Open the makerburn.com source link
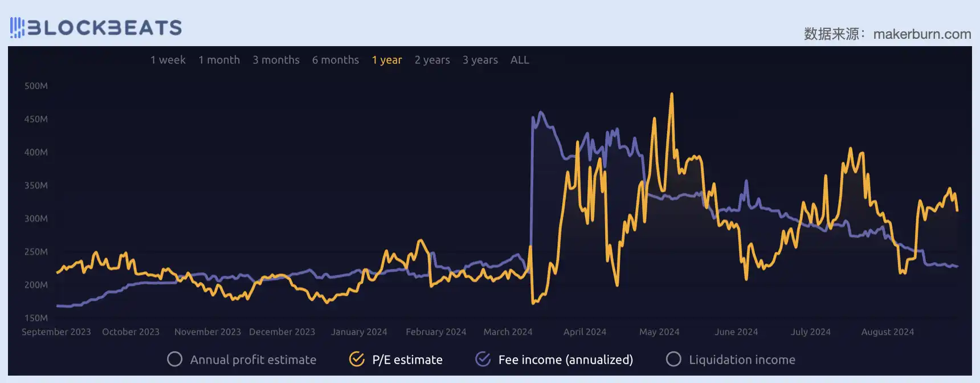Viewport: 980px width, 383px height. (x=921, y=34)
